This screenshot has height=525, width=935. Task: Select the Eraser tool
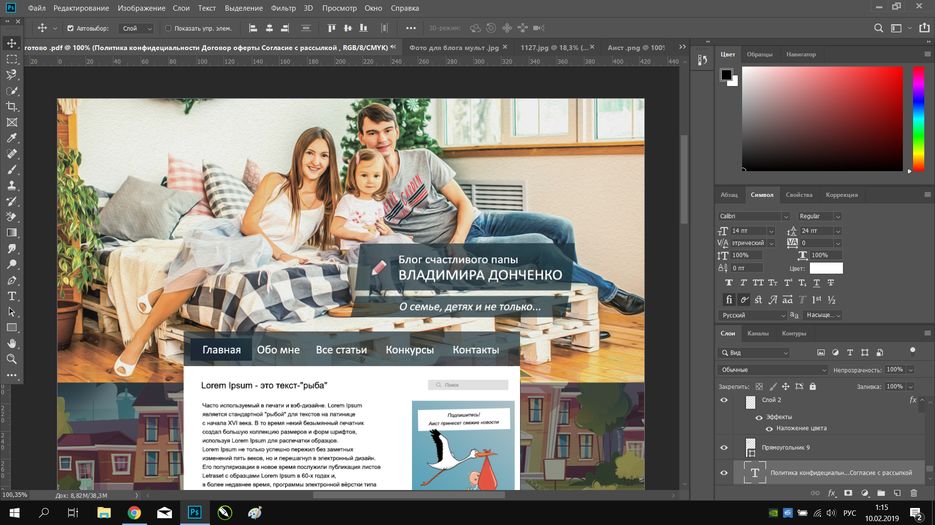[11, 217]
